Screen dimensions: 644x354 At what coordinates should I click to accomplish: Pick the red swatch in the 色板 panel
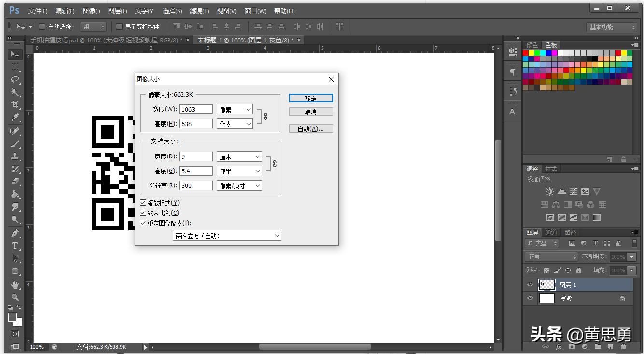[526, 53]
